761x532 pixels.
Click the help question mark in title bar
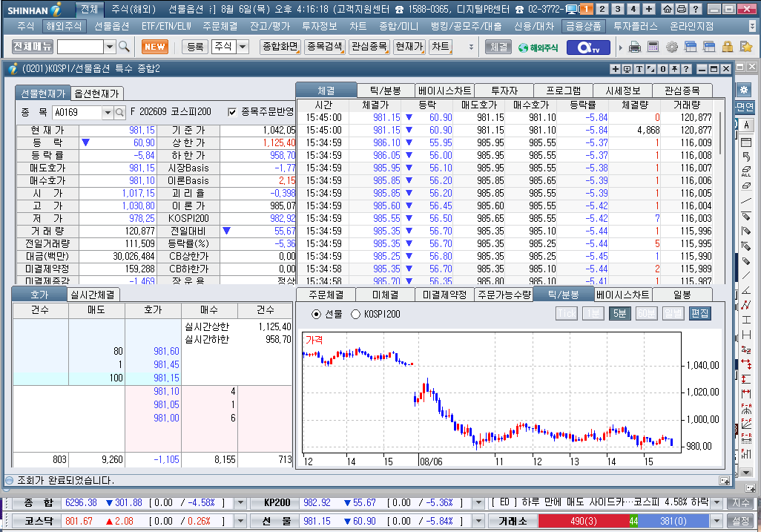click(x=696, y=9)
